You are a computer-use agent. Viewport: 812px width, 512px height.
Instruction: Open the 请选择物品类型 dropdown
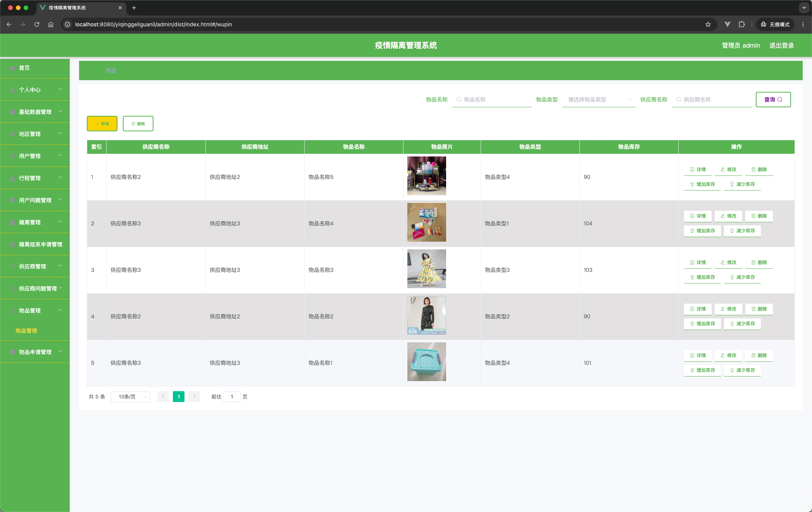pyautogui.click(x=599, y=100)
